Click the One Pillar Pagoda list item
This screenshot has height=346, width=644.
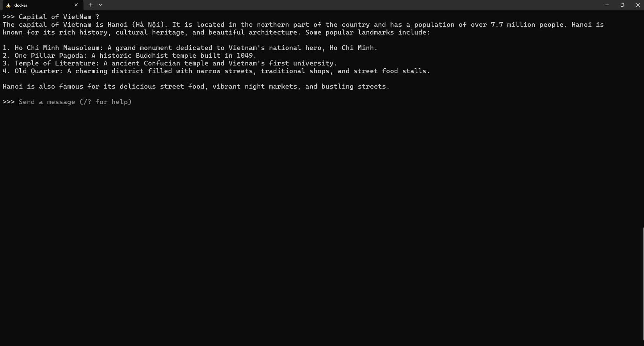(x=129, y=55)
